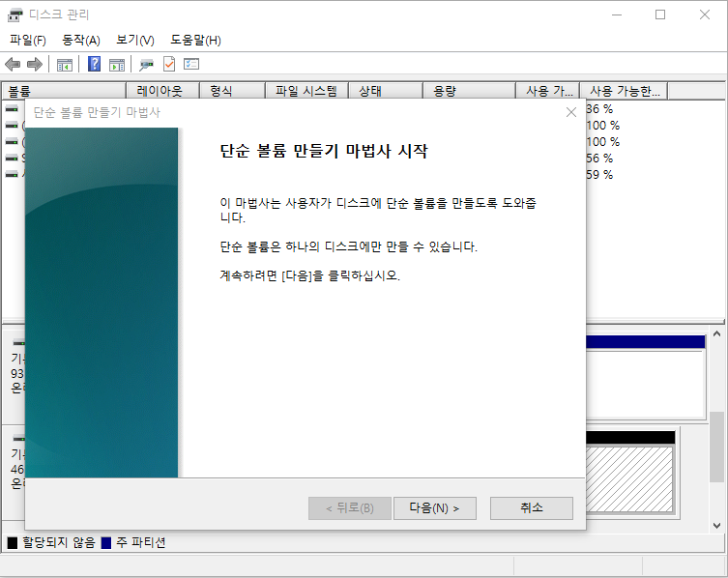Click the Back arrow toolbar icon
This screenshot has height=578, width=728.
click(13, 64)
